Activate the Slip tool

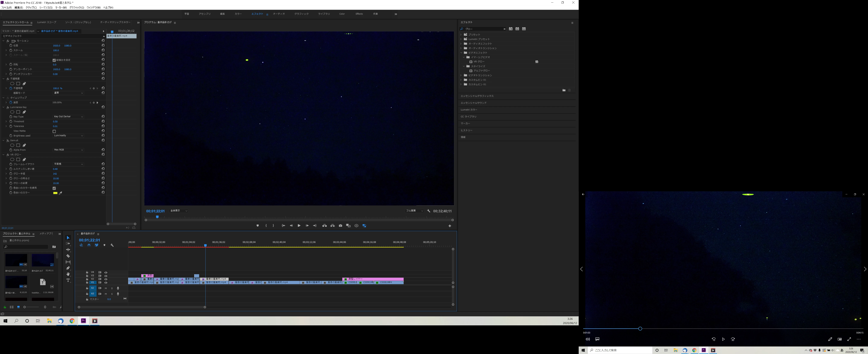pos(68,262)
